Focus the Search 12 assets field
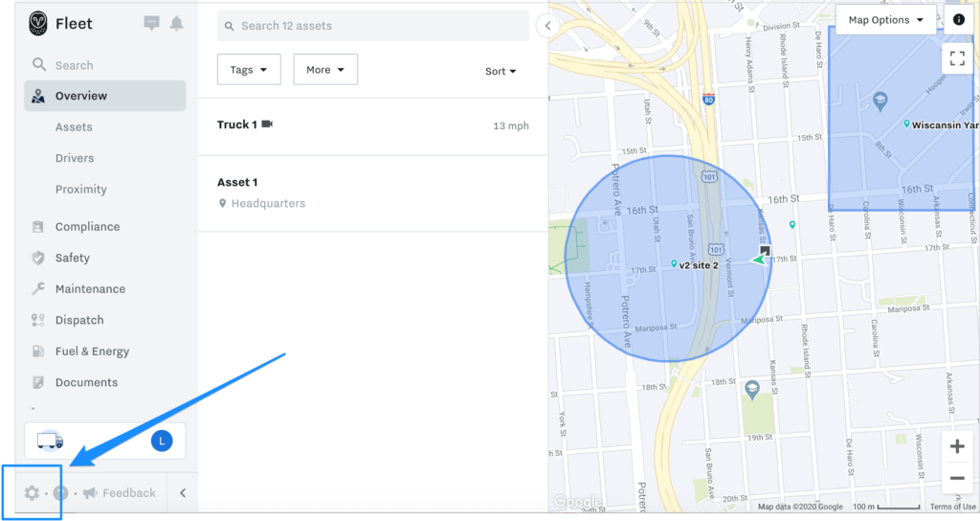Viewport: 980px width, 521px height. coord(373,26)
